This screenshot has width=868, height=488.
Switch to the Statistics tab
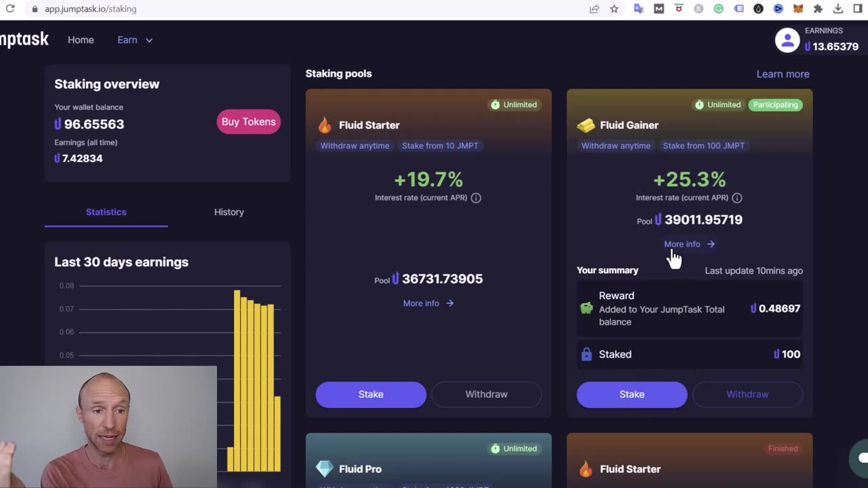tap(106, 212)
